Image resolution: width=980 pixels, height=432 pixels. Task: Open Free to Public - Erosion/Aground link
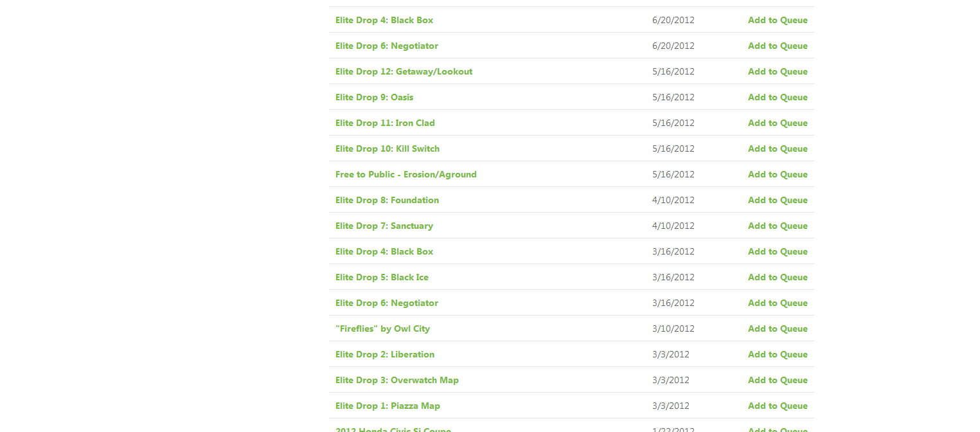406,174
